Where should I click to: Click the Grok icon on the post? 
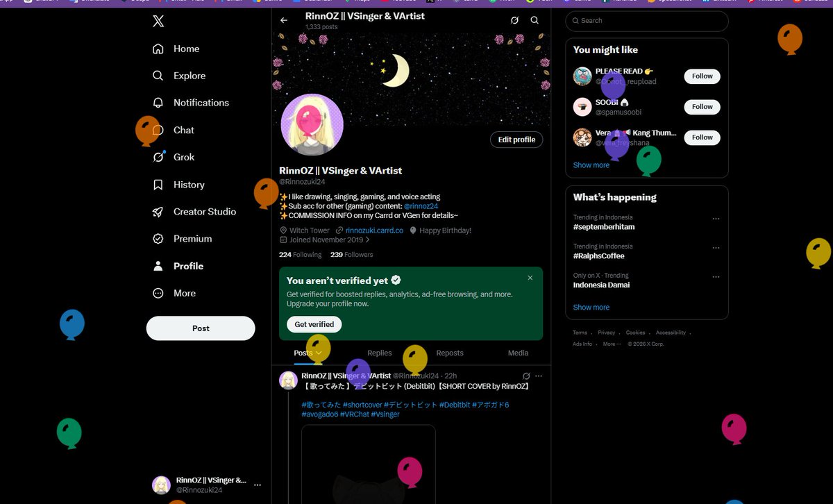click(x=527, y=376)
